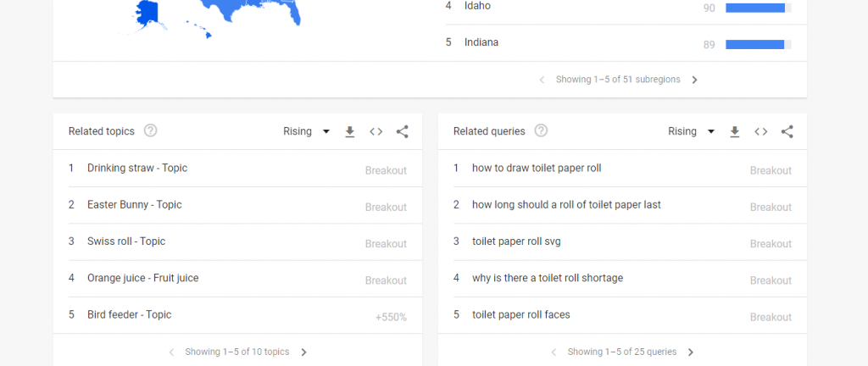The image size is (868, 366).
Task: Click Alaska on the map
Action: 145,15
